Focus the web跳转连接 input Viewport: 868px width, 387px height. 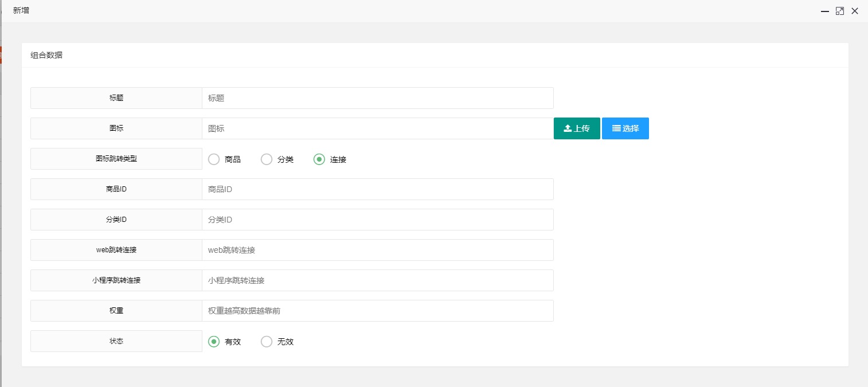[377, 250]
